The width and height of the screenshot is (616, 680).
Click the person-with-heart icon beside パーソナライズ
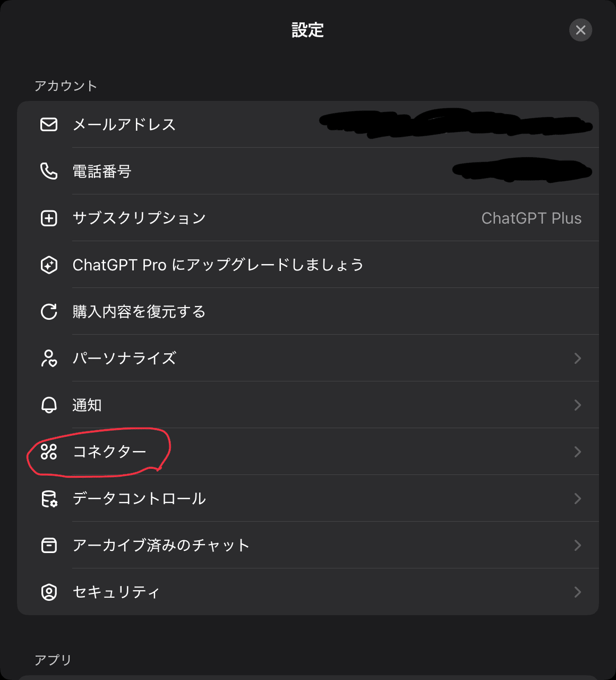tap(48, 358)
